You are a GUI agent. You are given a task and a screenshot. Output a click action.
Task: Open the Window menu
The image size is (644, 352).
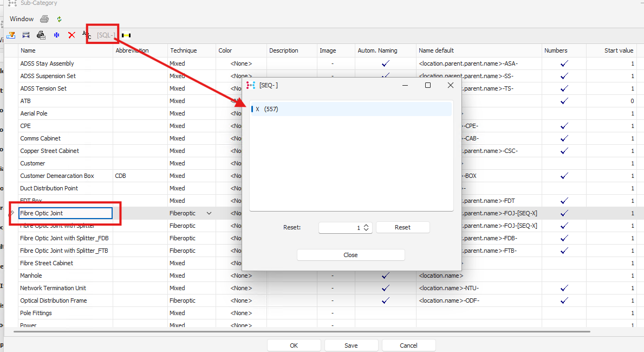(22, 19)
